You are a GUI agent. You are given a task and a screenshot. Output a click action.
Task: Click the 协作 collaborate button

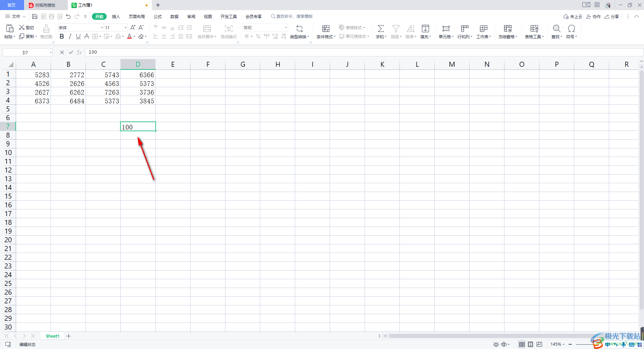pyautogui.click(x=593, y=16)
